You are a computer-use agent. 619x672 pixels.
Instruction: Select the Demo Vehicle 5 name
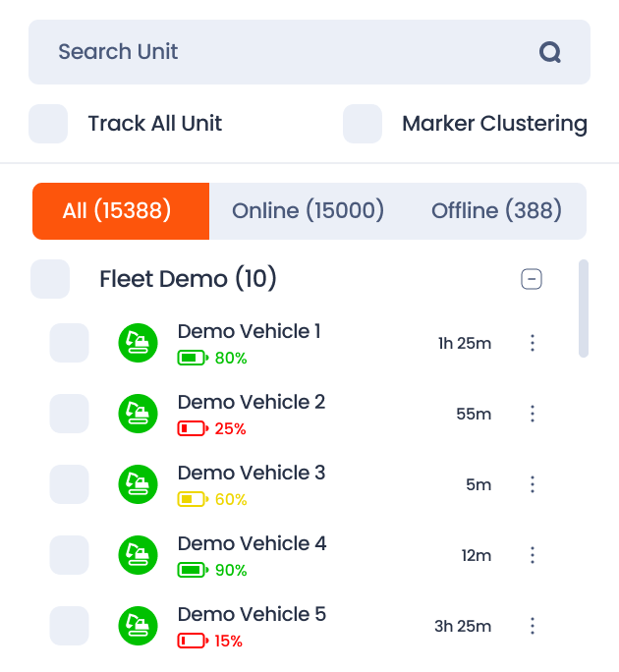coord(253,614)
